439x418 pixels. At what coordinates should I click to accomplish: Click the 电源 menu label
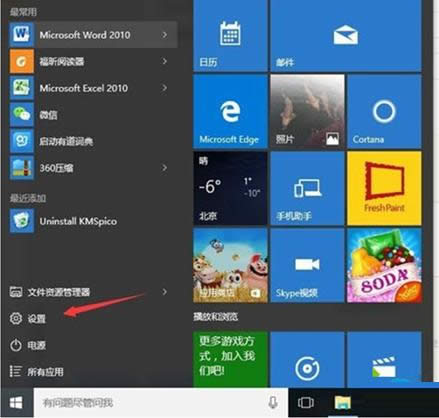click(36, 345)
